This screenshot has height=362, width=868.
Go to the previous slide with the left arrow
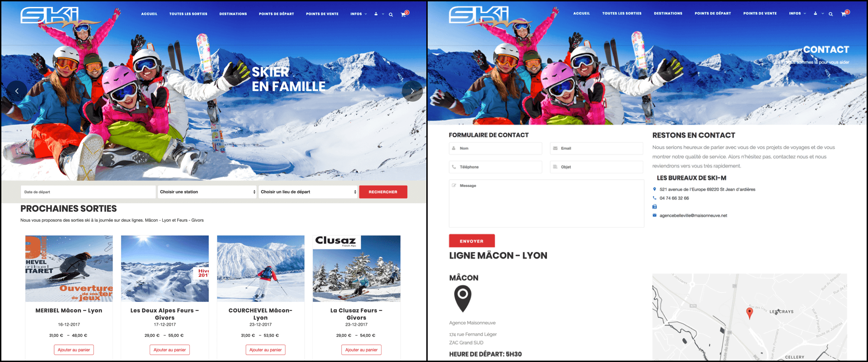[x=17, y=91]
